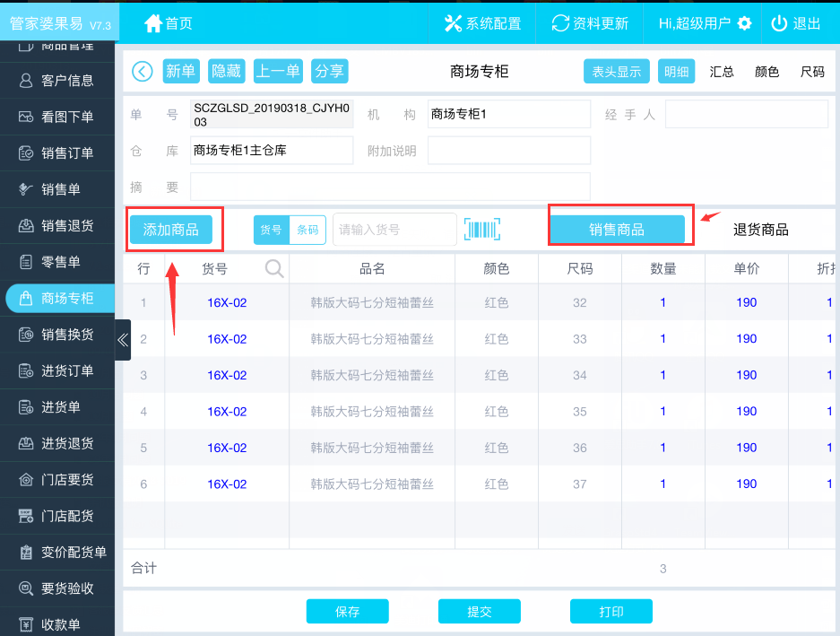Click 单价 190 in row 2
840x636 pixels.
746,339
